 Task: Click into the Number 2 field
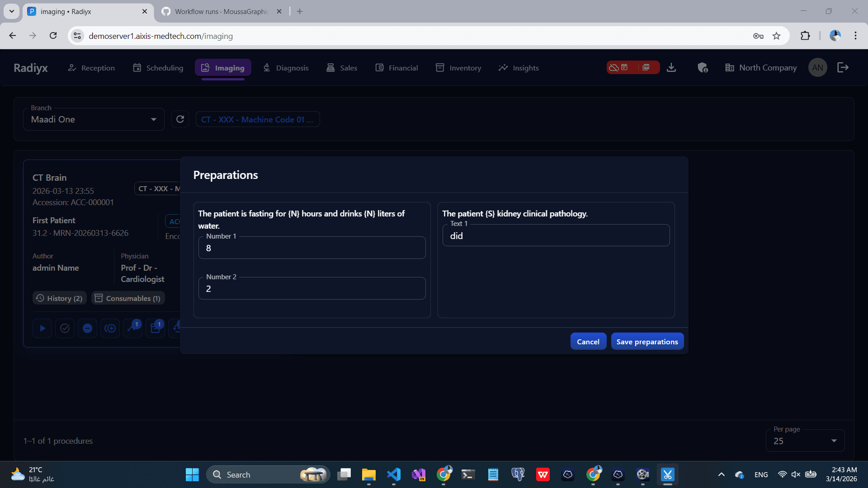point(312,289)
